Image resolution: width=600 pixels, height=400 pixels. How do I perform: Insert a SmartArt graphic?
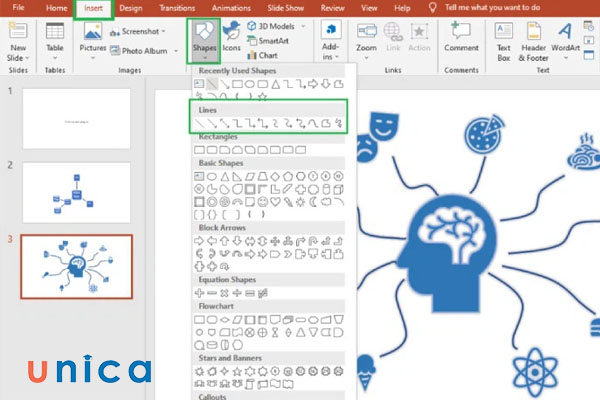tap(268, 41)
